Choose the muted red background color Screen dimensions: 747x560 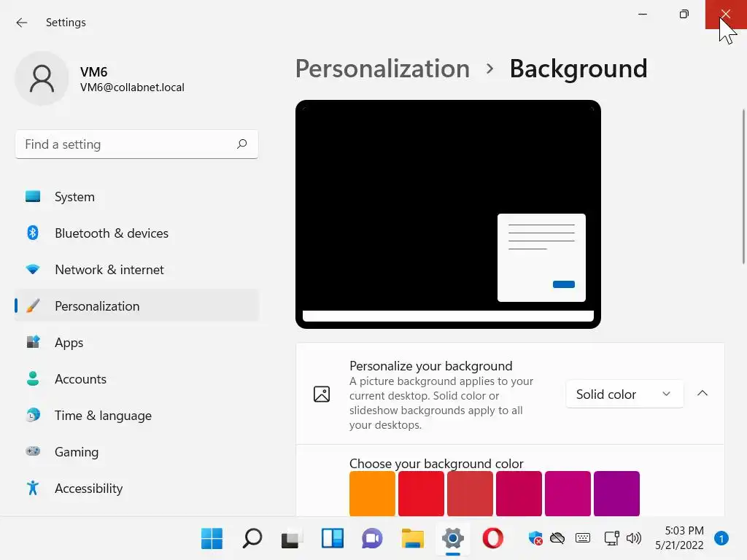point(470,494)
